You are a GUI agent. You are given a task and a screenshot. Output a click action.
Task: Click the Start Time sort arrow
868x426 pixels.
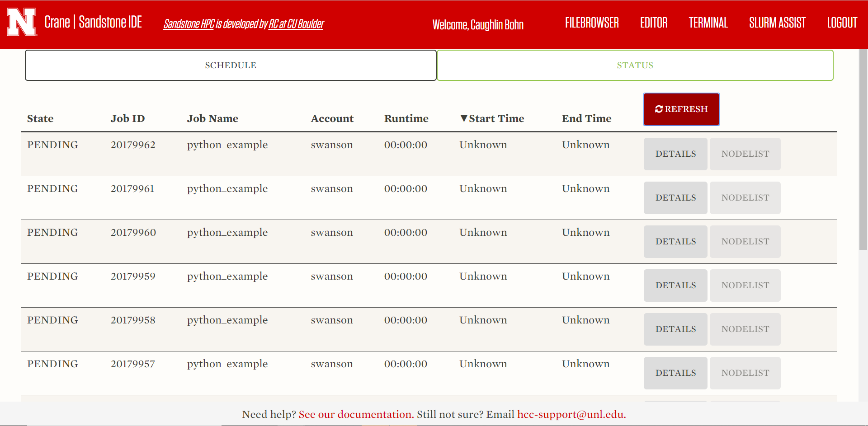point(463,118)
